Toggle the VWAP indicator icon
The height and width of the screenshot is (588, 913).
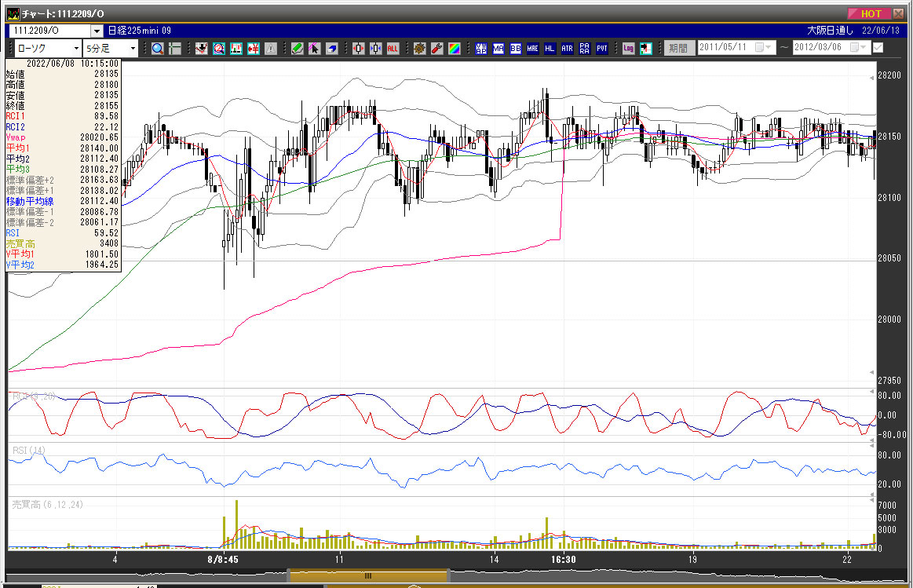[x=481, y=49]
